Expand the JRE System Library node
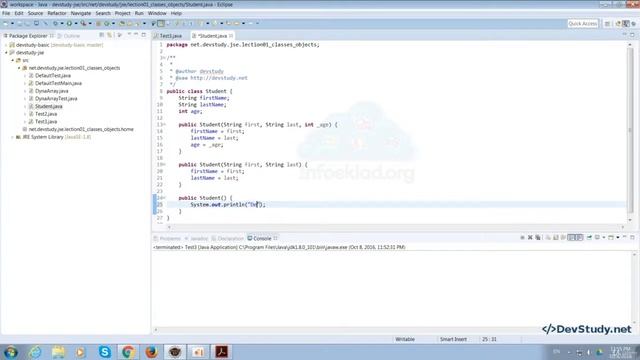 coord(13,137)
